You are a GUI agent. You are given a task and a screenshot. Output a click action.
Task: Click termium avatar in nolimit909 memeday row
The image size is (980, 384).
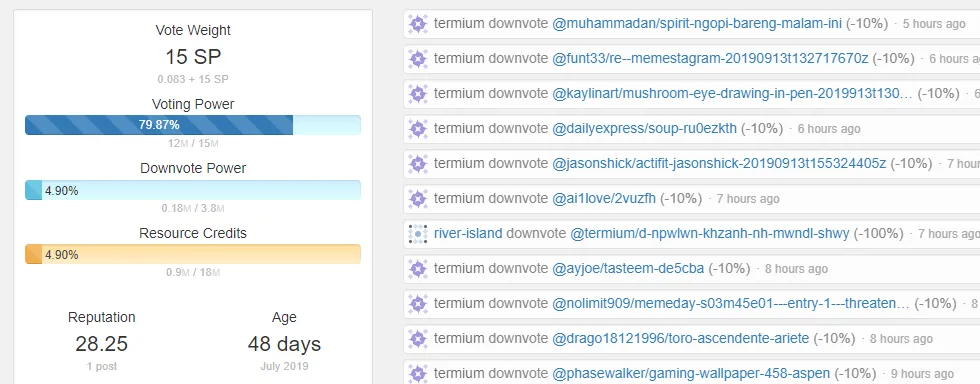418,304
